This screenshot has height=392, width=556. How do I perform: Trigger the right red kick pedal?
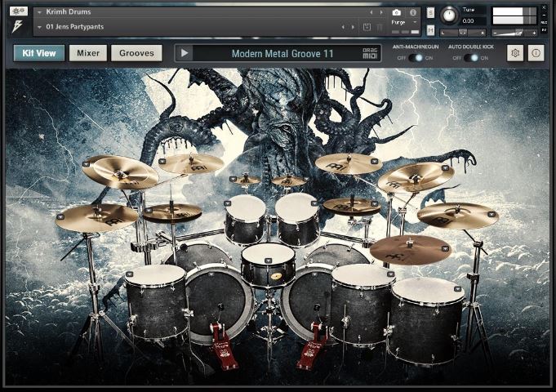(310, 350)
